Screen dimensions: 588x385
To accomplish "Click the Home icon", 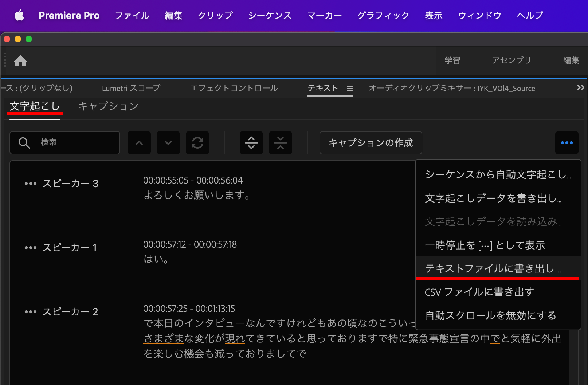I will (20, 61).
